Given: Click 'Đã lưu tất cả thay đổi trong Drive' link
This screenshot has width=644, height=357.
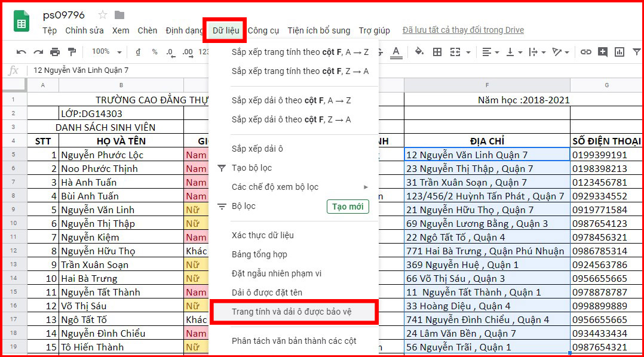Looking at the screenshot, I should [463, 30].
